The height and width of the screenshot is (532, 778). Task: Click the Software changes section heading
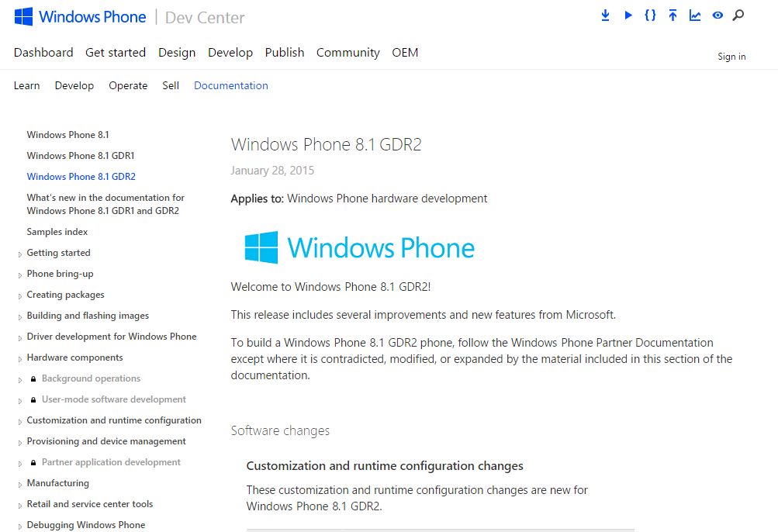(x=280, y=430)
